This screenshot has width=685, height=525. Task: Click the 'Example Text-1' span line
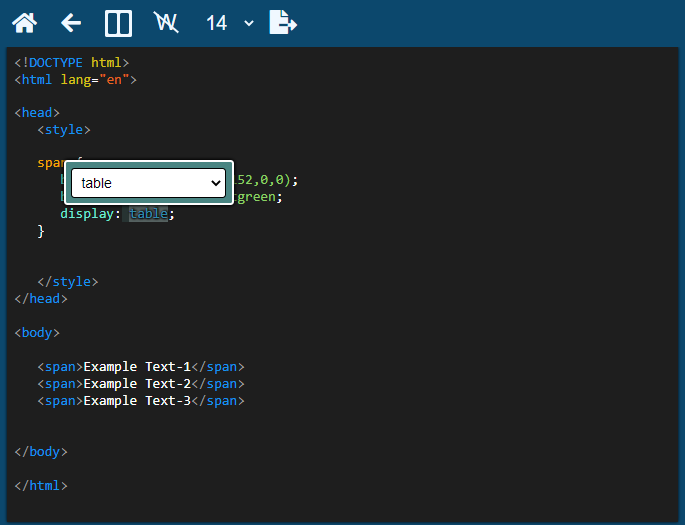(141, 366)
